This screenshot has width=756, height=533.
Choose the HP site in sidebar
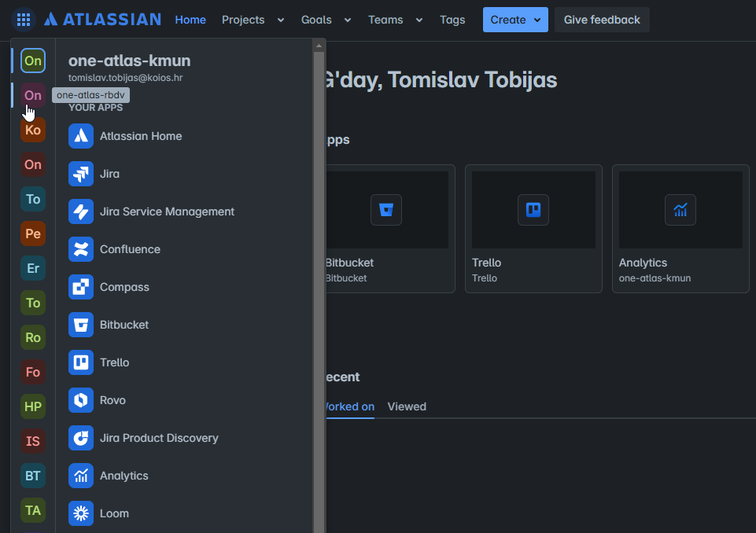(x=33, y=406)
